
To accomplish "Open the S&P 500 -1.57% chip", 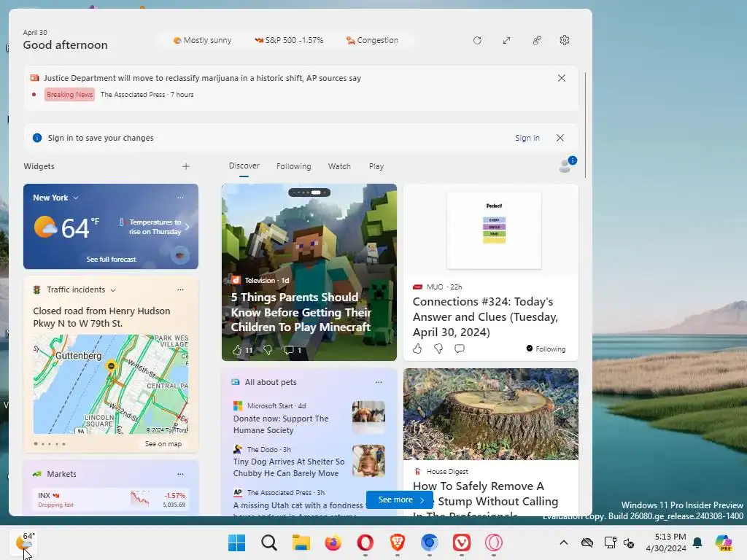I will pyautogui.click(x=289, y=41).
